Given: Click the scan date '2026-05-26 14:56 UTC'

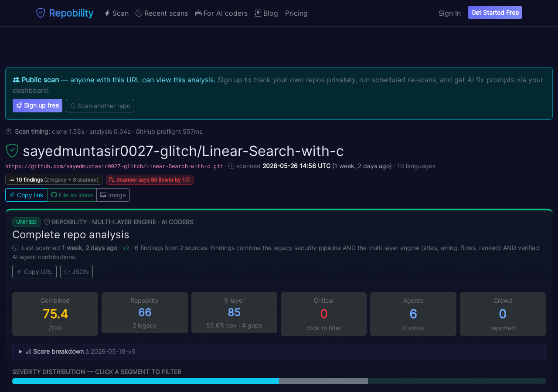Looking at the screenshot, I should (x=296, y=166).
